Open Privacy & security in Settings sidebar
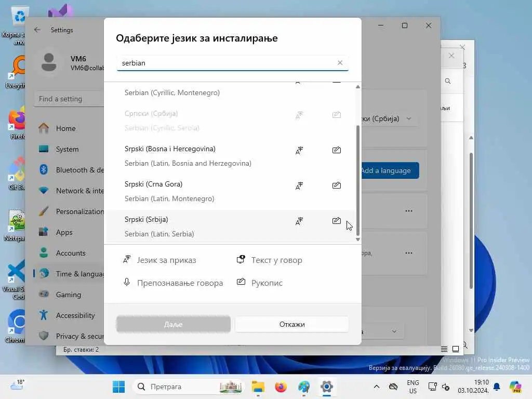532x399 pixels. pos(69,336)
